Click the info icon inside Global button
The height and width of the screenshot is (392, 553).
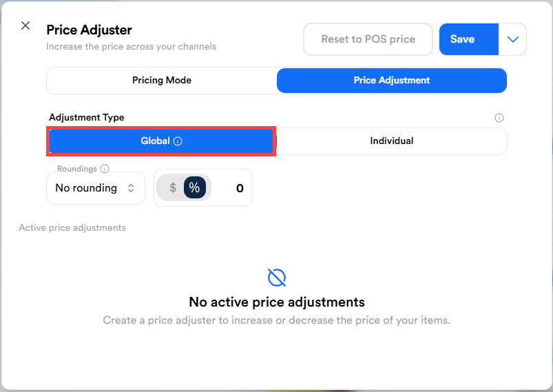coord(178,141)
